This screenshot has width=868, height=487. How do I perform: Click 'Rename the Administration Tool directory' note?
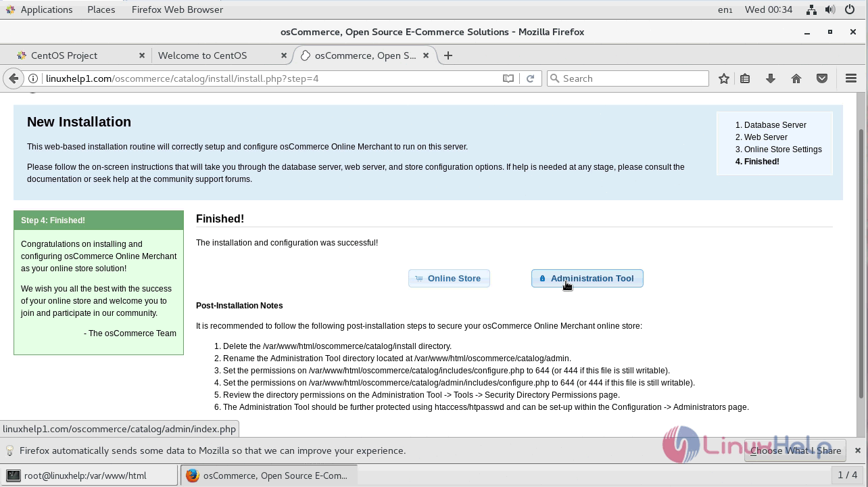397,358
